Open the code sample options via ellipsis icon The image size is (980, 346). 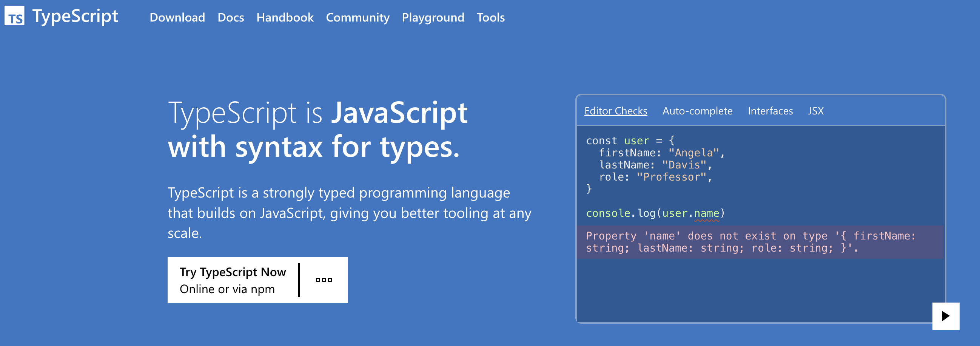(x=323, y=280)
